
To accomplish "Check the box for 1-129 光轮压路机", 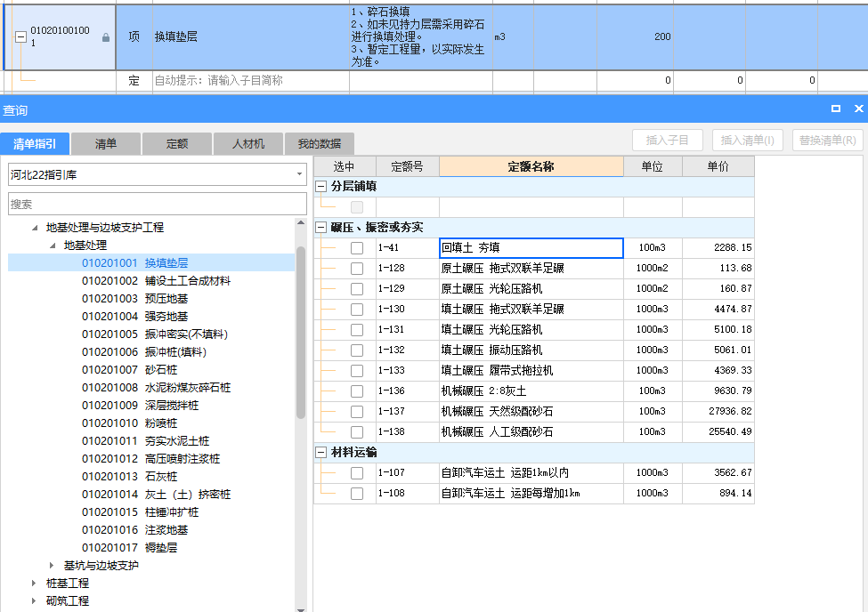I will pos(357,289).
